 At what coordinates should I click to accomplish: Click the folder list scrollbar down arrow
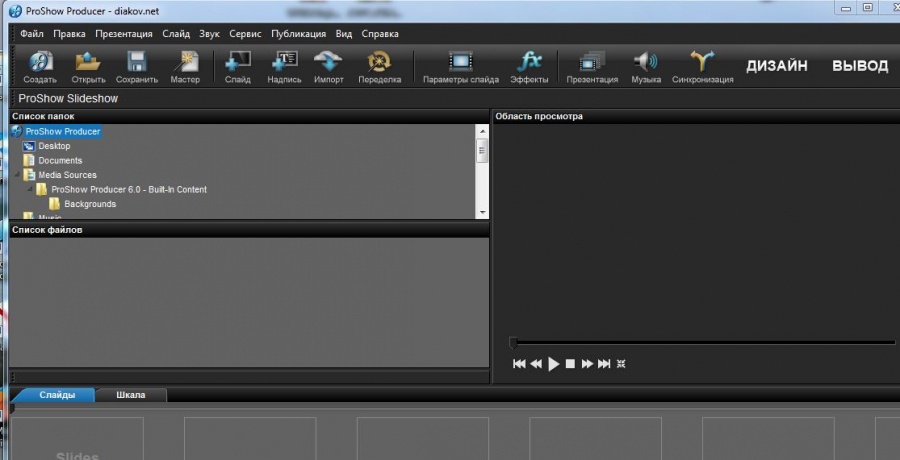coord(483,212)
